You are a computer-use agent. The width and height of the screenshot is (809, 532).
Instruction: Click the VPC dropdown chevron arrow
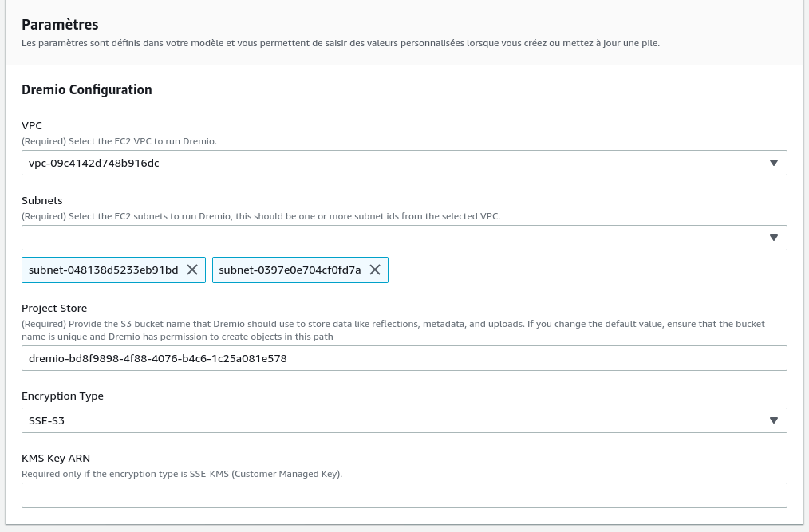(x=773, y=162)
